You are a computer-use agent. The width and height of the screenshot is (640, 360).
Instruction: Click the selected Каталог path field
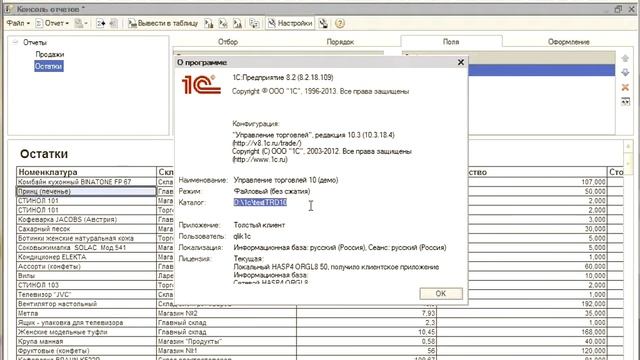point(260,202)
